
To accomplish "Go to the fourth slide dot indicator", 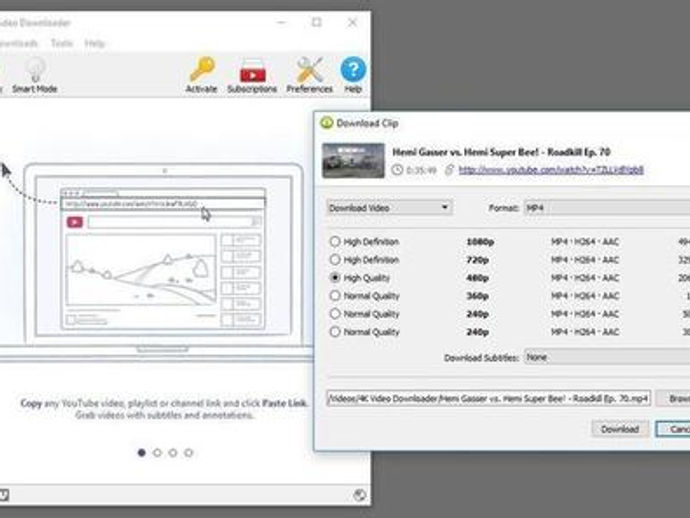I will [188, 453].
